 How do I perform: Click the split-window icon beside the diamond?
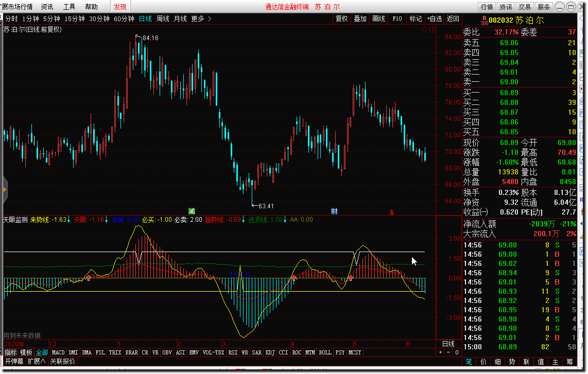pos(432,30)
